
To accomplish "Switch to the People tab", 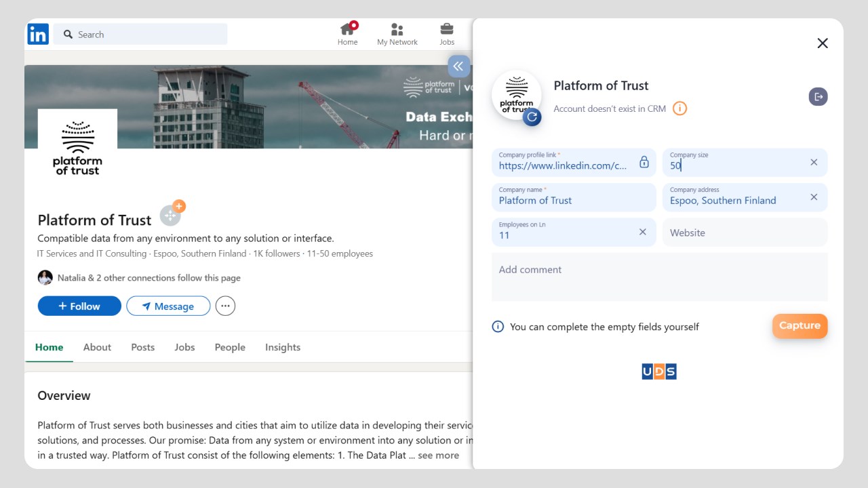I will tap(230, 347).
